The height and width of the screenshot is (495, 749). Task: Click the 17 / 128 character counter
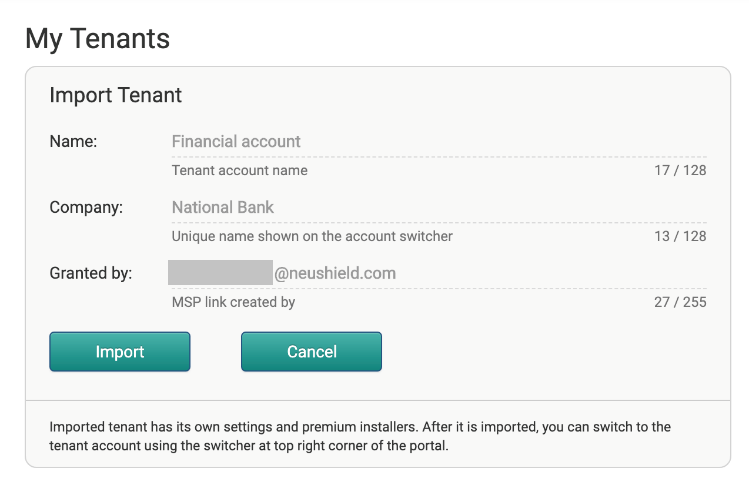point(680,170)
